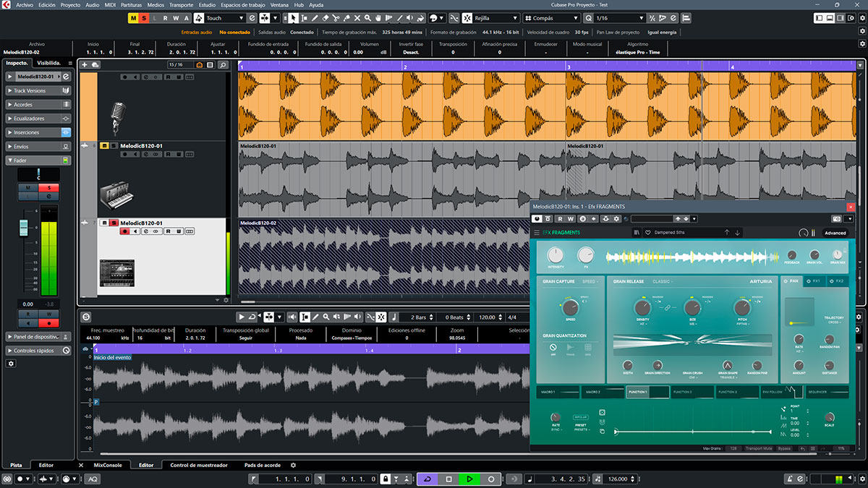The image size is (868, 488).
Task: Click the transport Play button
Action: [x=469, y=479]
